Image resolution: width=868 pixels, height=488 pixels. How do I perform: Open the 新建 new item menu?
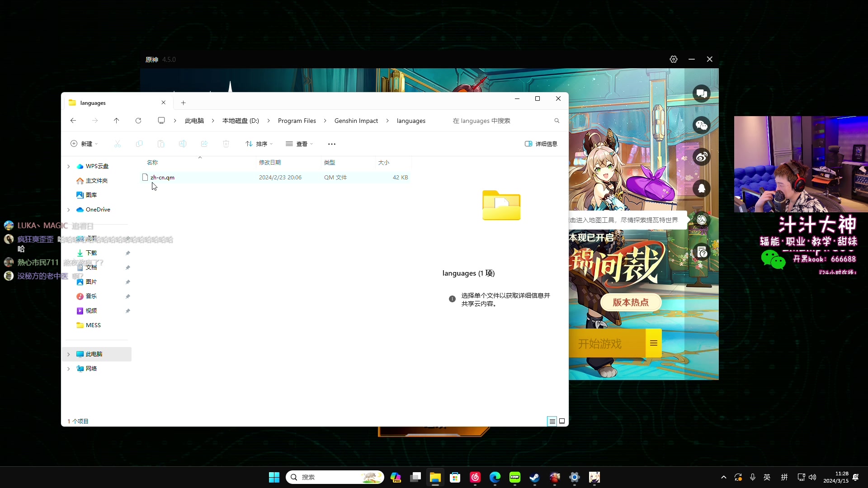(x=84, y=144)
